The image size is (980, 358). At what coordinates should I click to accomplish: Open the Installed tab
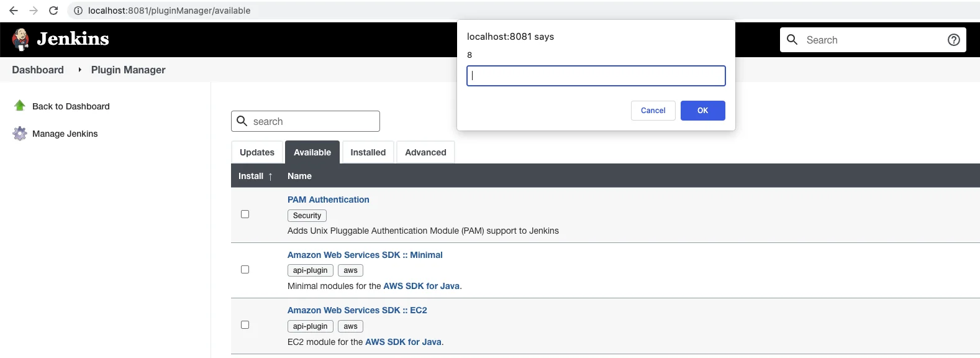368,152
